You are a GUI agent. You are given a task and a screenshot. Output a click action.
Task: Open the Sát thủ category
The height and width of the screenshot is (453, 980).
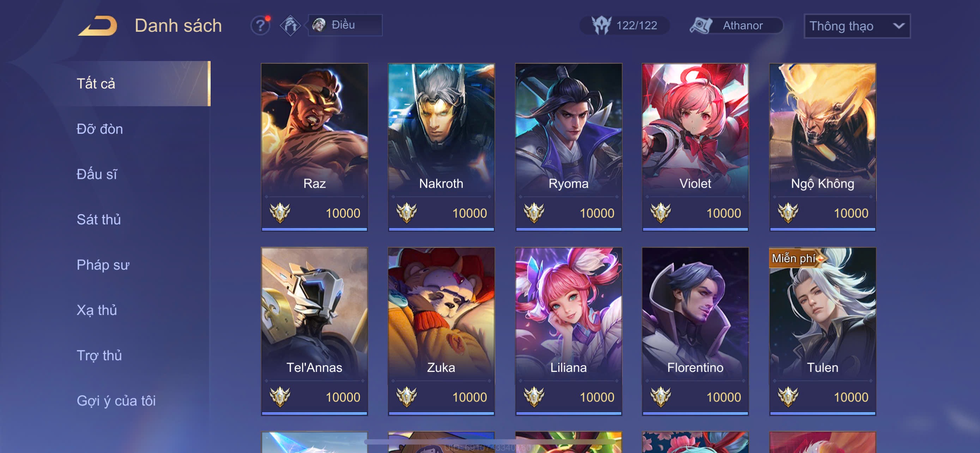[x=98, y=219]
